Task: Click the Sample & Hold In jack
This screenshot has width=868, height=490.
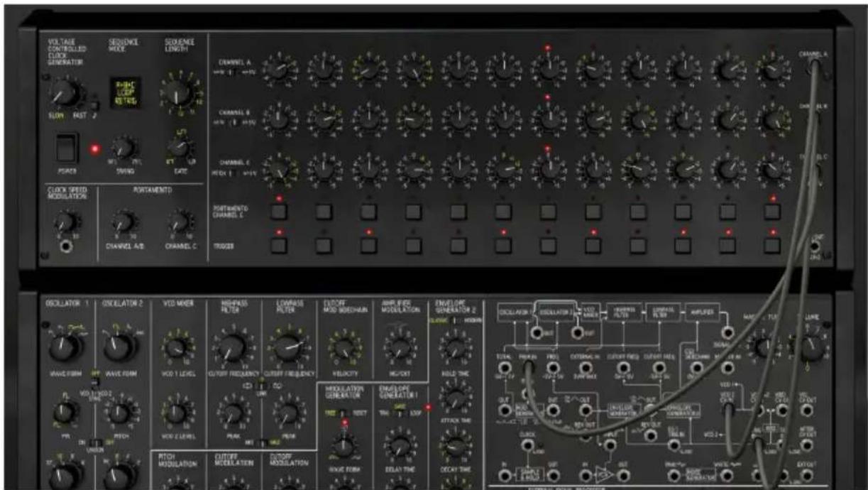Action: tap(506, 474)
